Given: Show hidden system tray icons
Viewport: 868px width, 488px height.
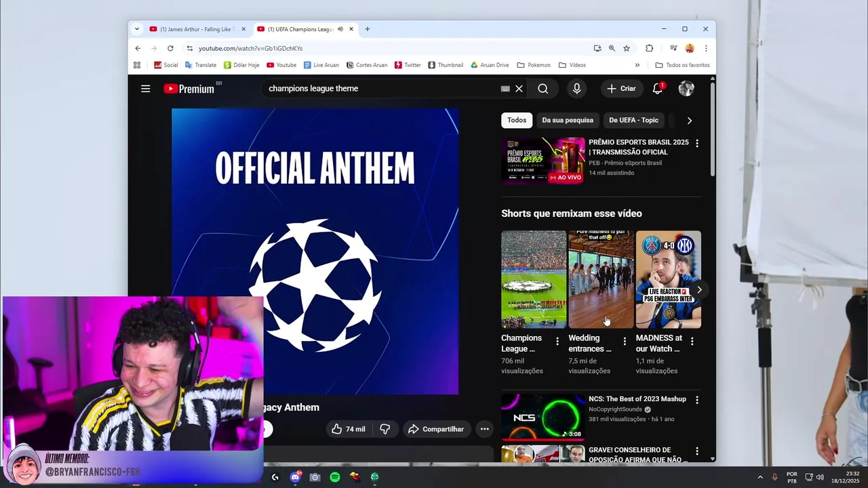Looking at the screenshot, I should tap(759, 477).
